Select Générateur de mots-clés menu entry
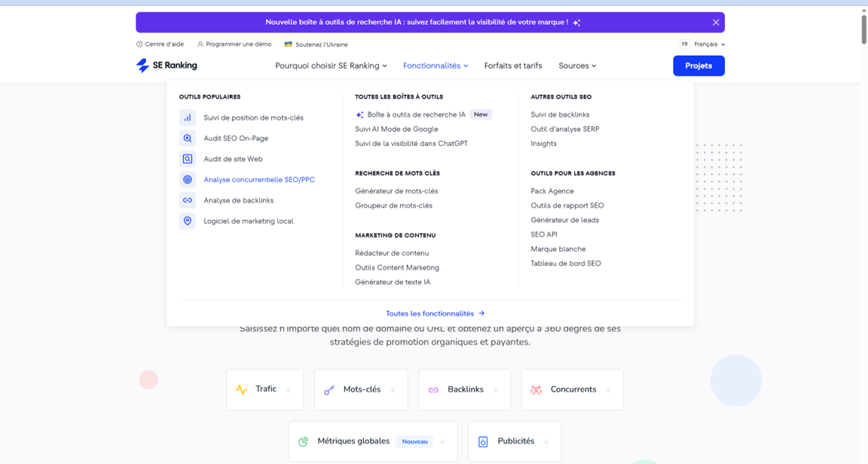 396,191
